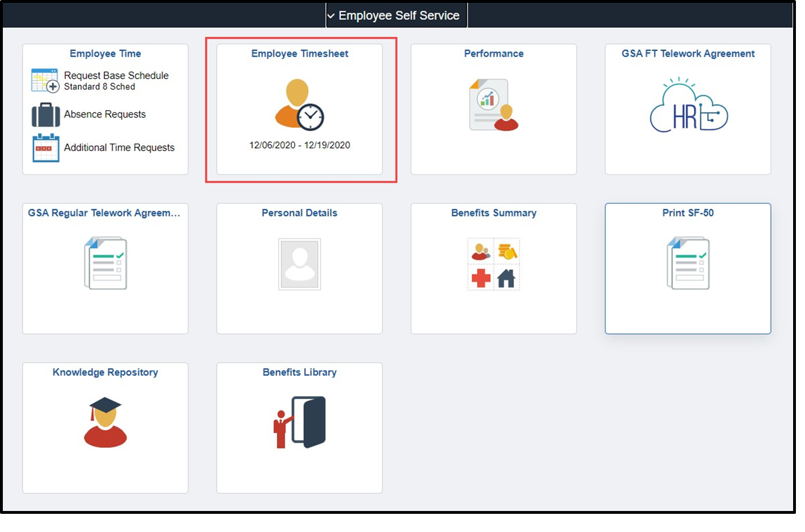Click the Absence Requests link
The image size is (805, 532).
(104, 114)
